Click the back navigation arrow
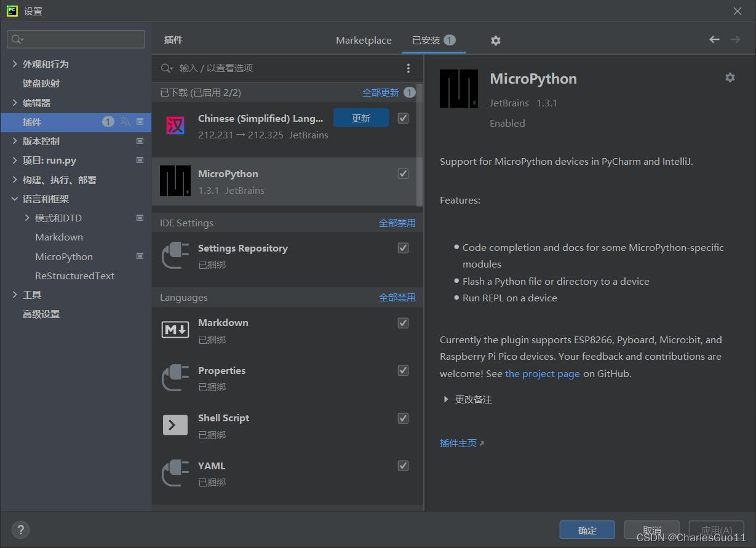756x548 pixels. [x=714, y=39]
